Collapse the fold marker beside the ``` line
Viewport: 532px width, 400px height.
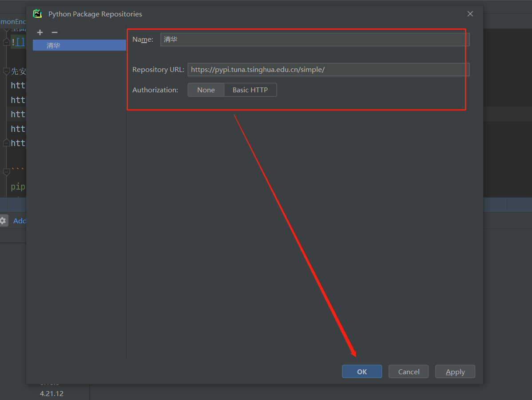click(x=6, y=172)
